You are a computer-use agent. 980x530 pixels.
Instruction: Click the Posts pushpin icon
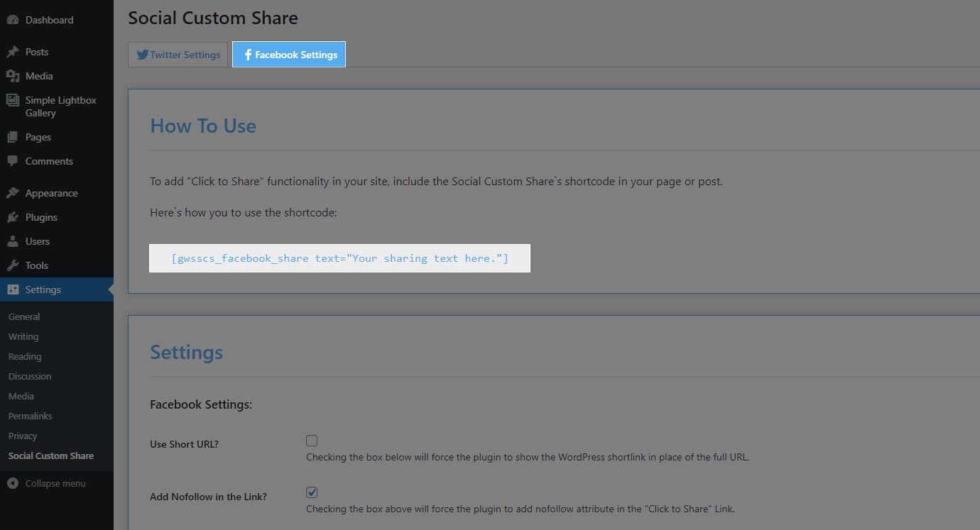coord(13,52)
